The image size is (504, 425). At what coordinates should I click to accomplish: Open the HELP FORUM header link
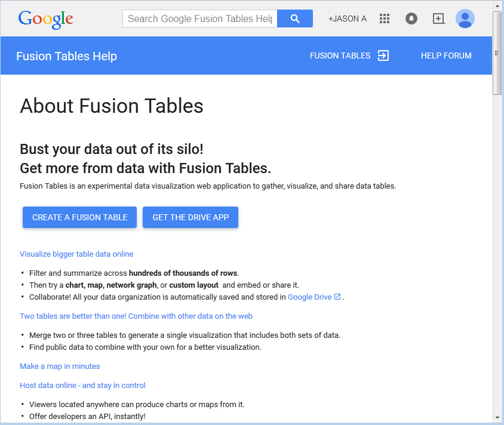click(x=446, y=56)
